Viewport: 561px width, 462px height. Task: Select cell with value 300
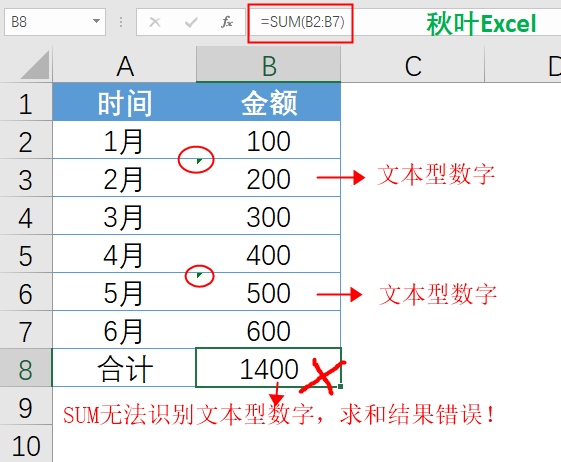268,216
